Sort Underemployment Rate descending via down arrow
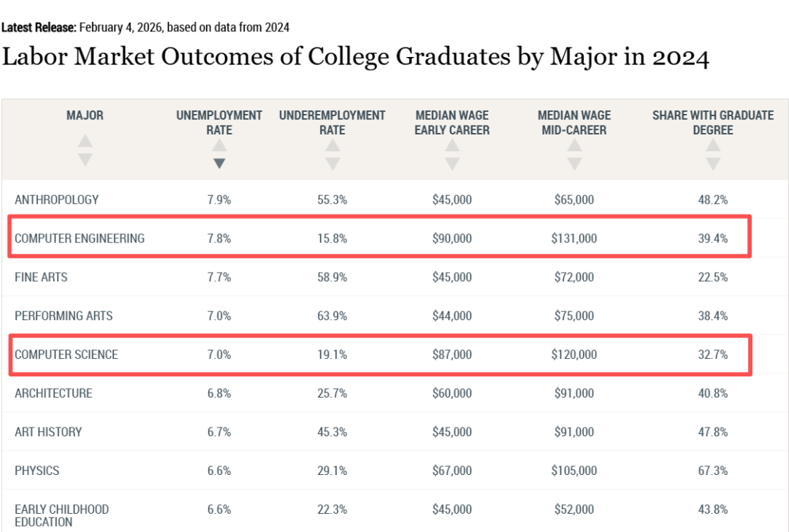Image resolution: width=789 pixels, height=532 pixels. [x=332, y=164]
